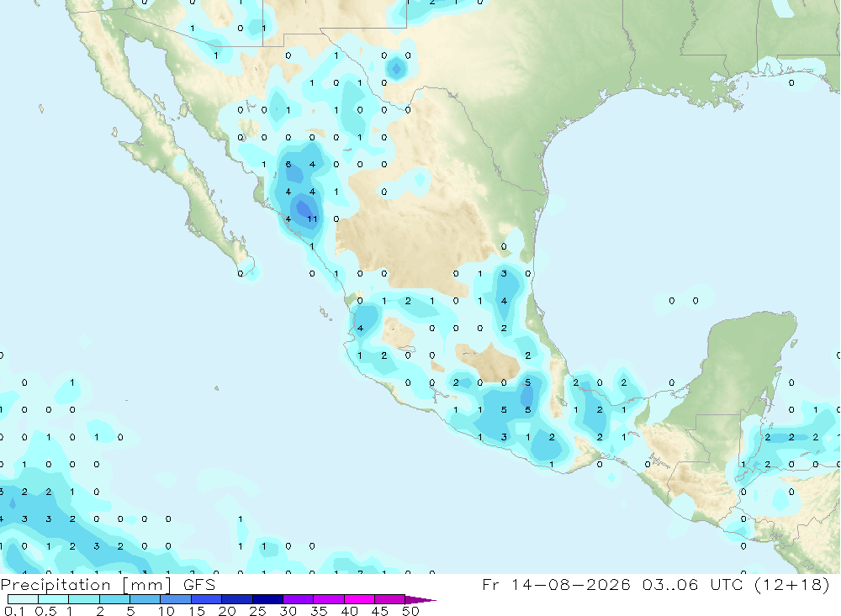
Task: Click the "[mm]" unit label
Action: (147, 585)
